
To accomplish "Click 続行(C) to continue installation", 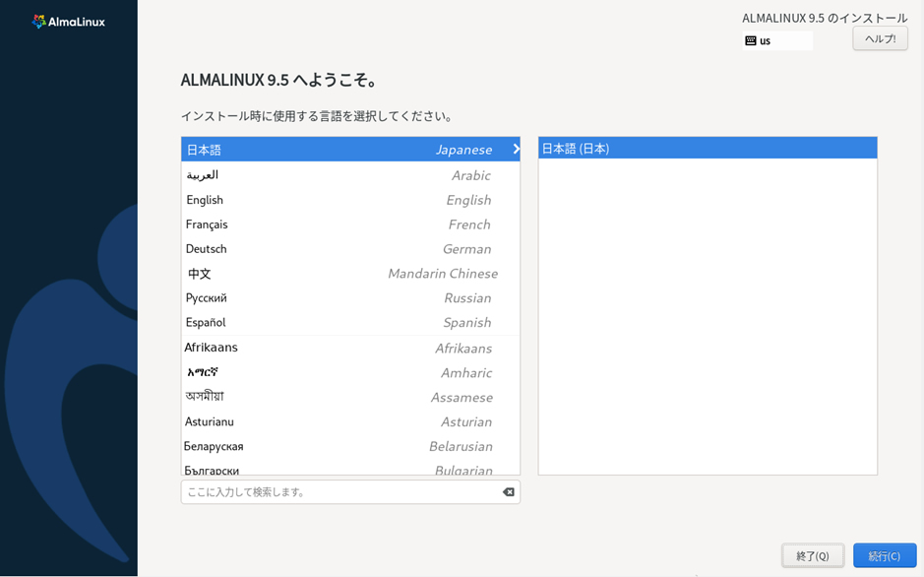I will coord(885,555).
